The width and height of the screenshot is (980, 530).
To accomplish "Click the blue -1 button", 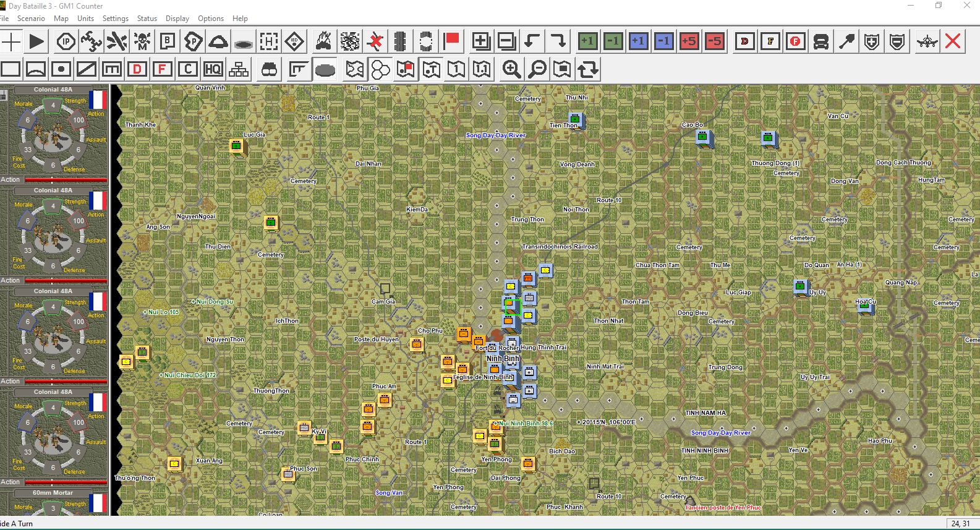I will 663,42.
